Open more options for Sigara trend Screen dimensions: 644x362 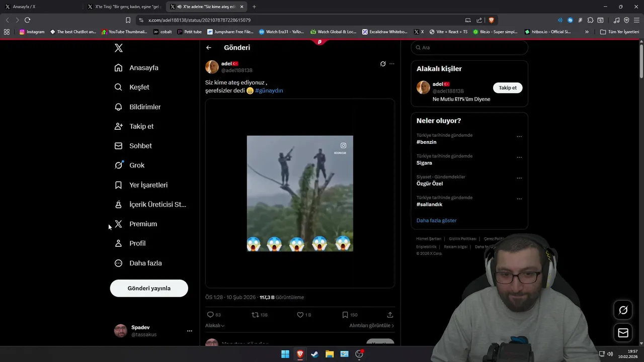pyautogui.click(x=519, y=157)
